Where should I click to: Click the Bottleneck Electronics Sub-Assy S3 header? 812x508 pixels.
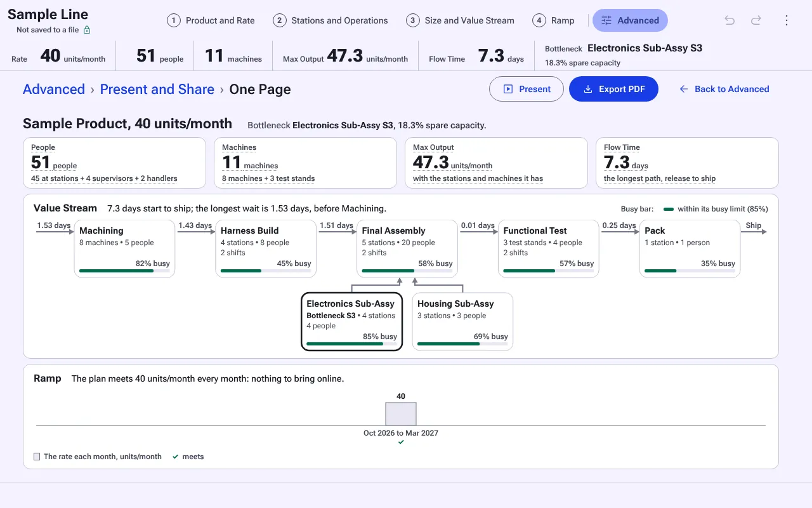point(624,48)
